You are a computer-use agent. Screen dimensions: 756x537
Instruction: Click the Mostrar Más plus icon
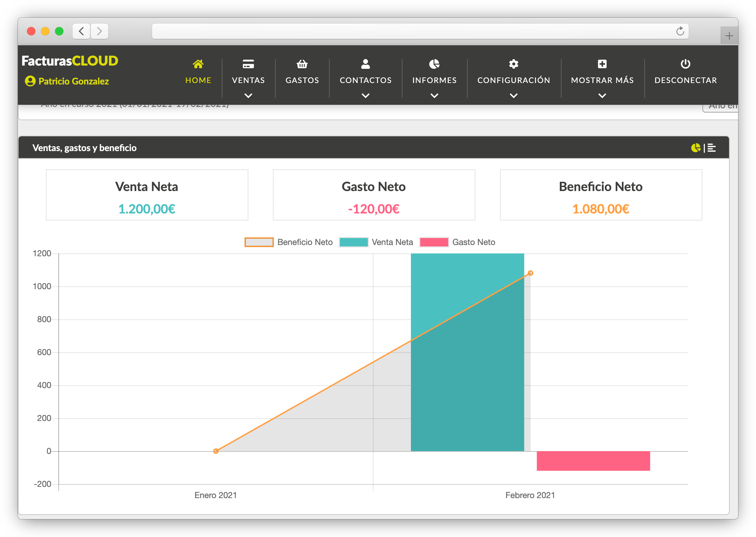point(602,64)
